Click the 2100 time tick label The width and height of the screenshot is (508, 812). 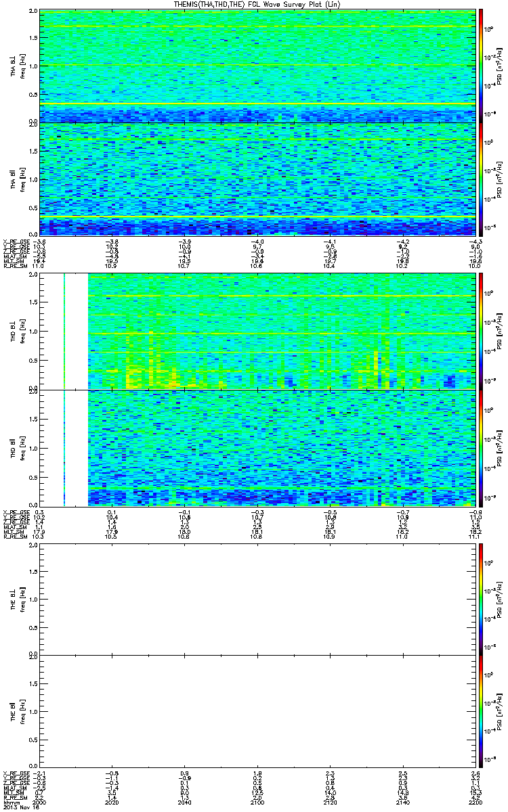tap(257, 803)
